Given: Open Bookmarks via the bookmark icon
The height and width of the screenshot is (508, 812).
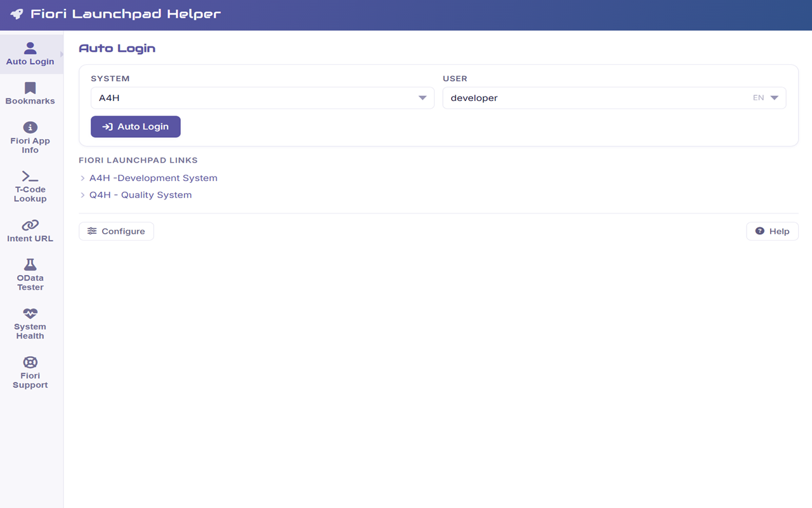Looking at the screenshot, I should [x=30, y=88].
